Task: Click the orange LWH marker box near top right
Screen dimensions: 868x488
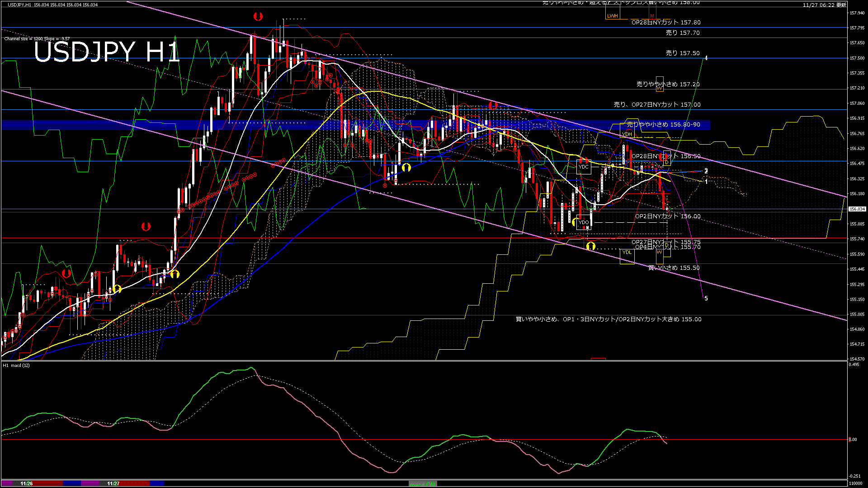Action: click(x=613, y=15)
